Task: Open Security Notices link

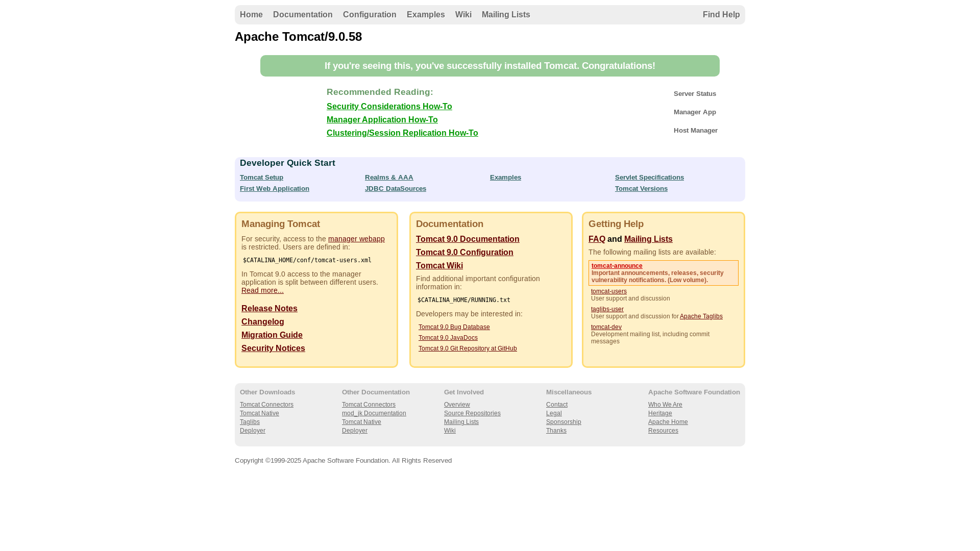Action: (x=273, y=348)
